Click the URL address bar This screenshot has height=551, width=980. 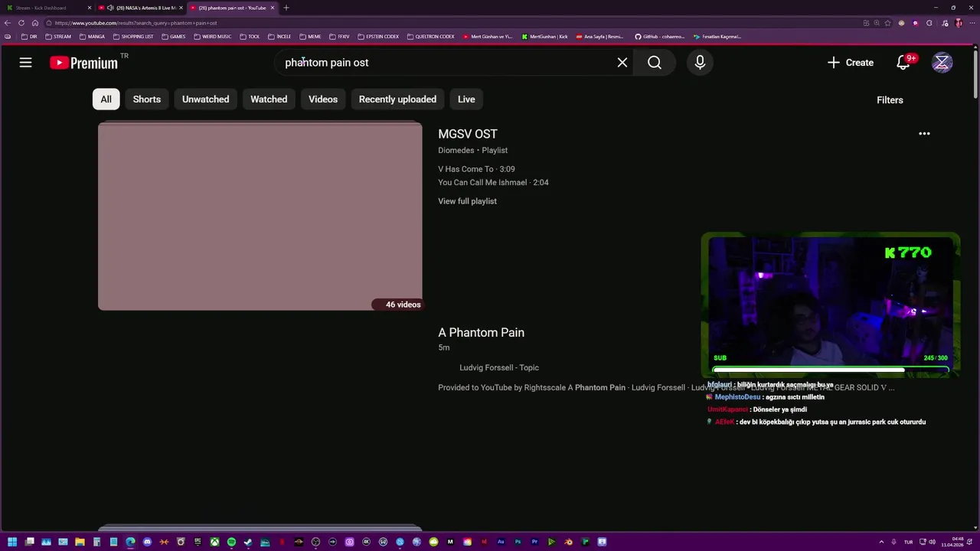point(452,23)
